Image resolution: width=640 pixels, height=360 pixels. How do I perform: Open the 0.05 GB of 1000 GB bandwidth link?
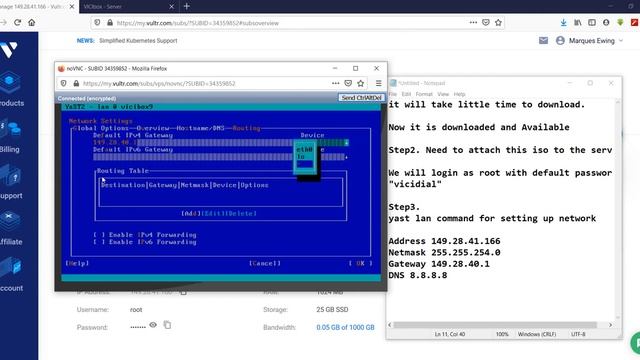345,327
